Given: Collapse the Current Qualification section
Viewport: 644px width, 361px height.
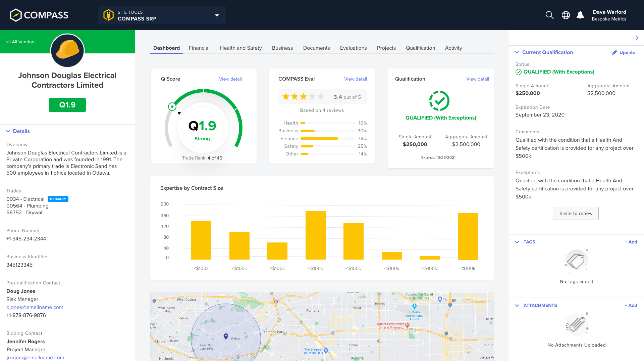Looking at the screenshot, I should coord(517,52).
